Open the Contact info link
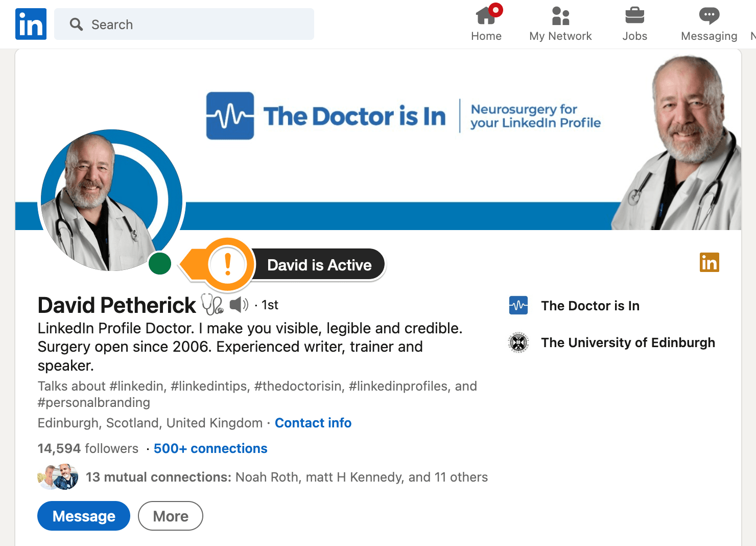 click(x=313, y=423)
